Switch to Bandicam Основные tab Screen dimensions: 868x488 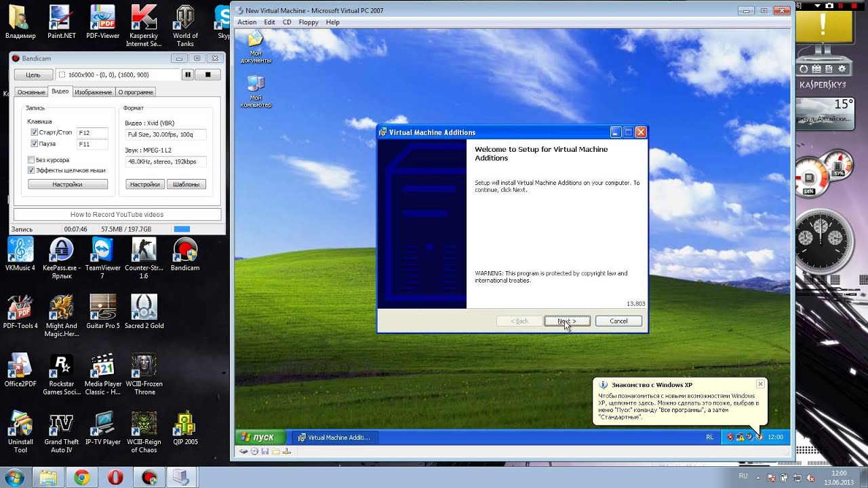coord(31,91)
